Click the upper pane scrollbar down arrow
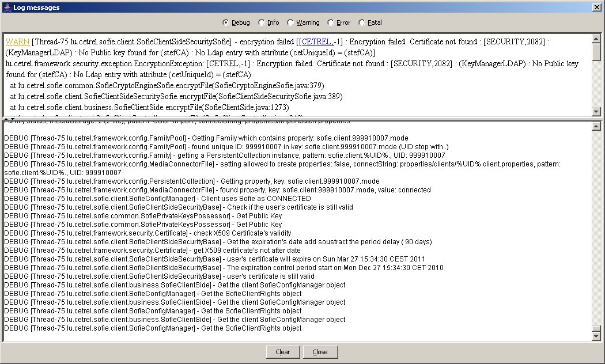 596,112
